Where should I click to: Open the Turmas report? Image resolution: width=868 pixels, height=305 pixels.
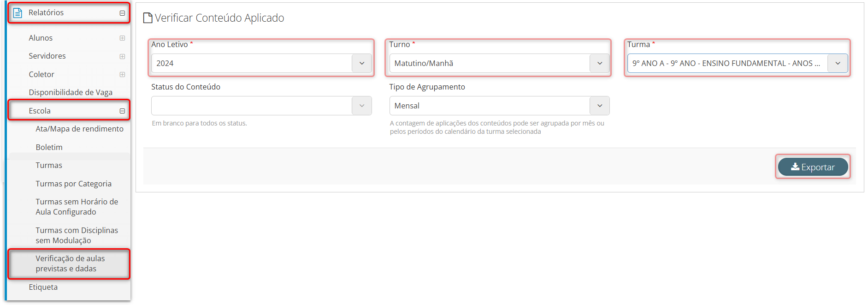pos(49,165)
